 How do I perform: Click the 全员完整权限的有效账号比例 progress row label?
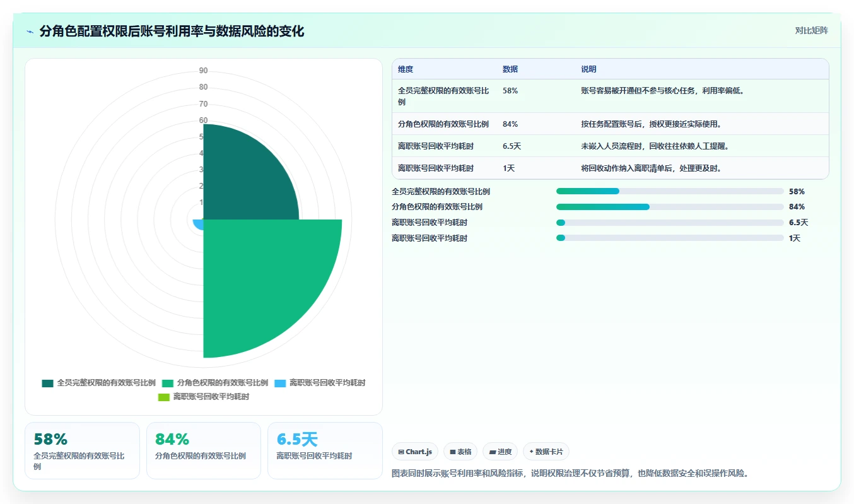click(x=441, y=192)
